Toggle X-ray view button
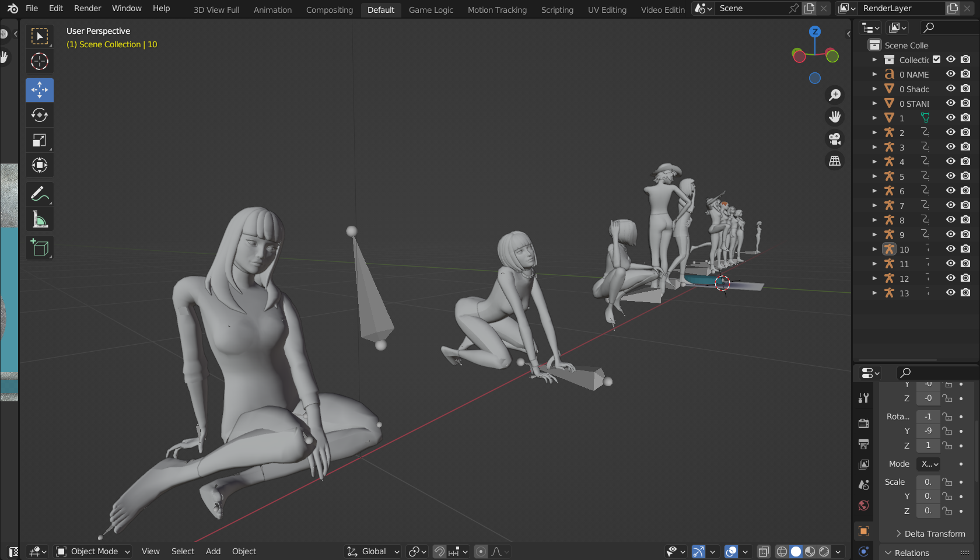 click(x=764, y=551)
